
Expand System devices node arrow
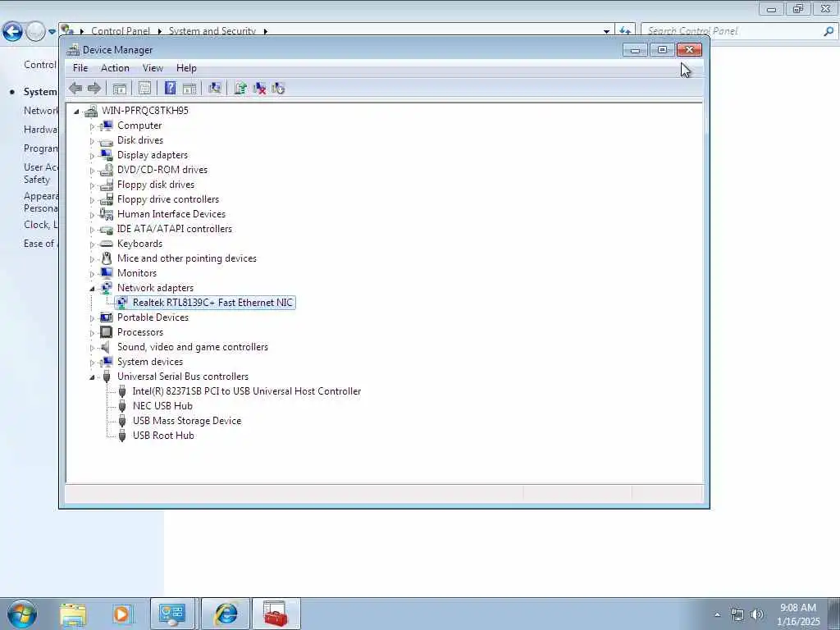coord(92,363)
